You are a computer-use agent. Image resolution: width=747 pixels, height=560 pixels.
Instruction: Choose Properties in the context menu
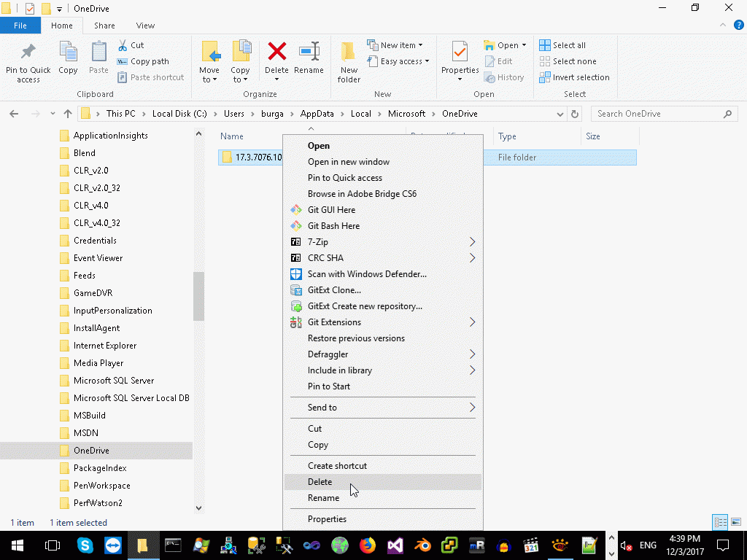pos(382,519)
